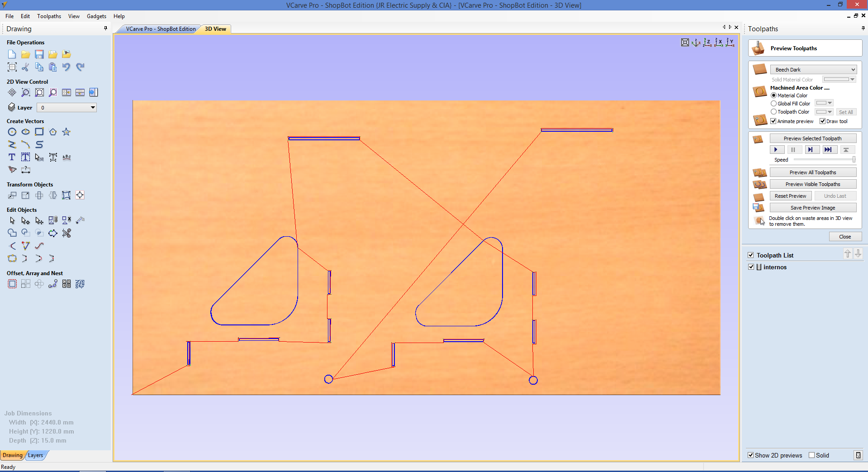The height and width of the screenshot is (472, 868).
Task: Save the current file
Action: point(39,54)
